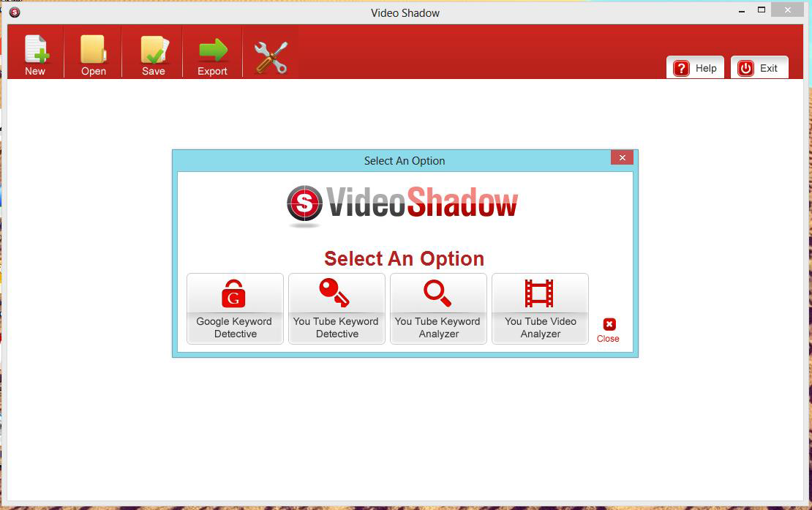
Task: Choose You Tube Keyword Detective
Action: tap(337, 309)
